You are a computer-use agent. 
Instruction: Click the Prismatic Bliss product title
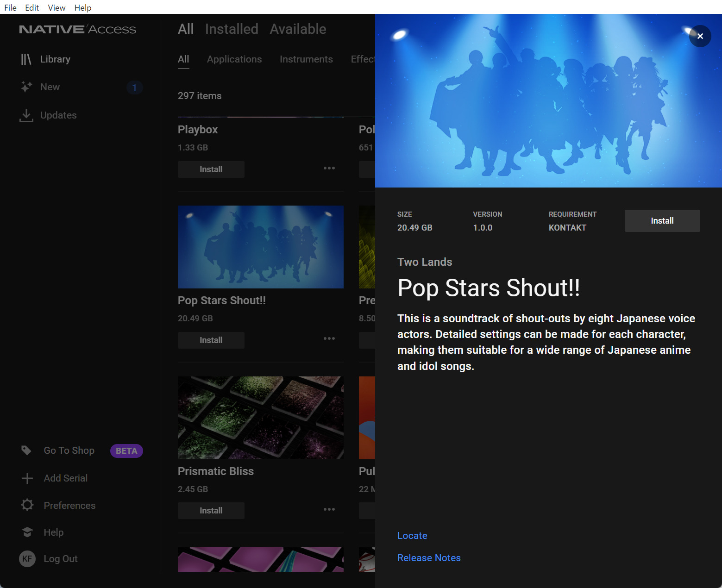pyautogui.click(x=216, y=471)
